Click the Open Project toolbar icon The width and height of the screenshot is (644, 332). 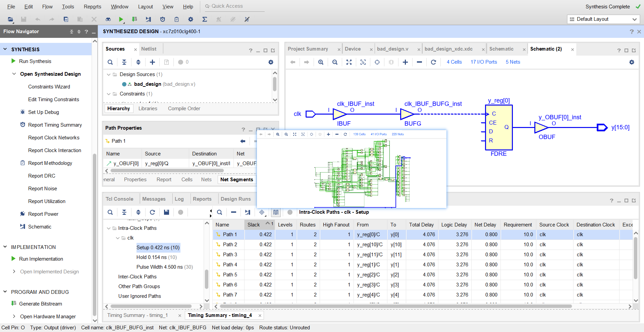pos(10,19)
